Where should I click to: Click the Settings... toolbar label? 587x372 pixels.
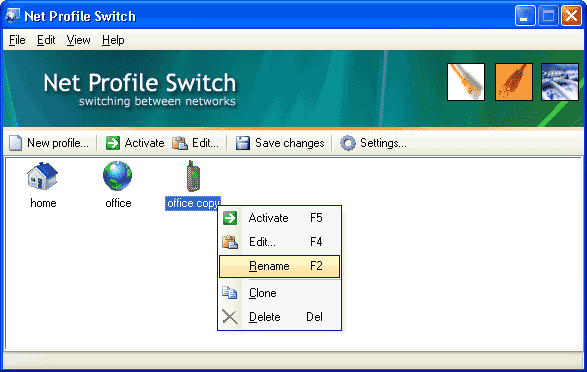[x=383, y=143]
